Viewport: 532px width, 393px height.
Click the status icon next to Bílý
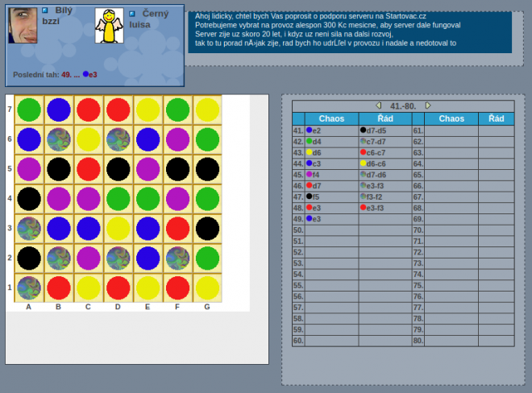click(45, 10)
